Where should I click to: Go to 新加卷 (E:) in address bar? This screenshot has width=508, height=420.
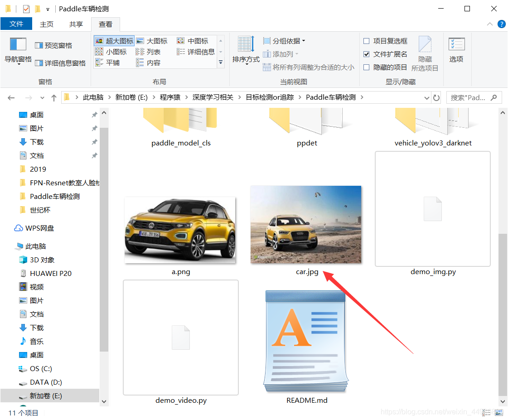pyautogui.click(x=131, y=97)
